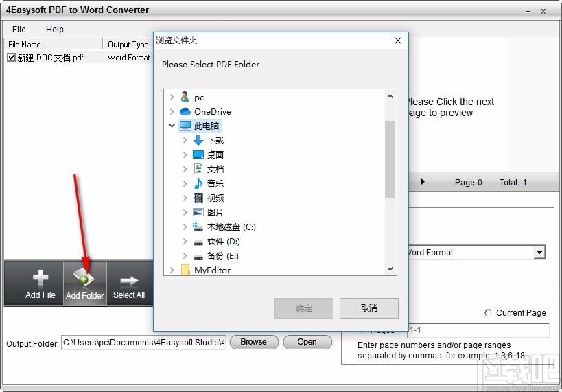Open the Word Format dropdown arrow

pyautogui.click(x=539, y=252)
